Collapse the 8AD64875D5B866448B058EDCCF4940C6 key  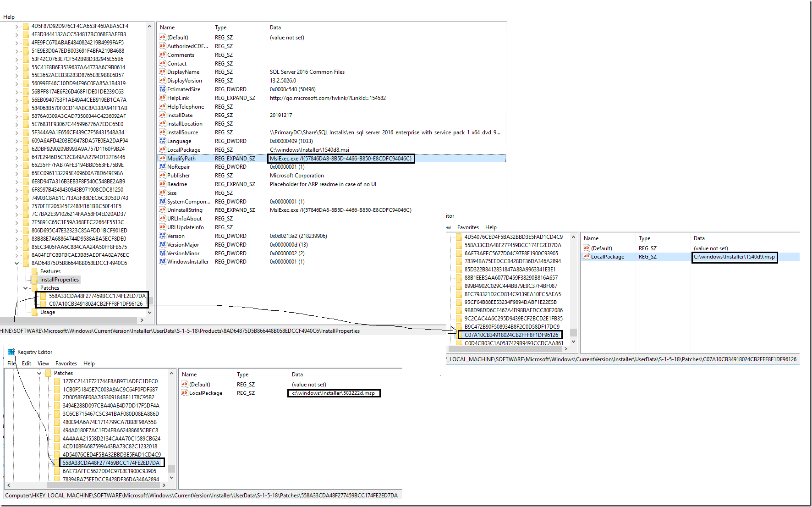pos(17,263)
